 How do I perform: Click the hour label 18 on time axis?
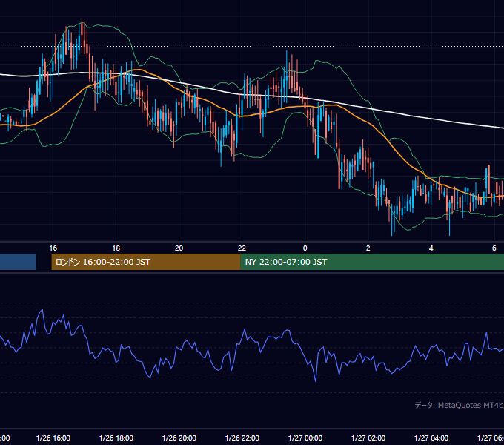[x=116, y=248]
